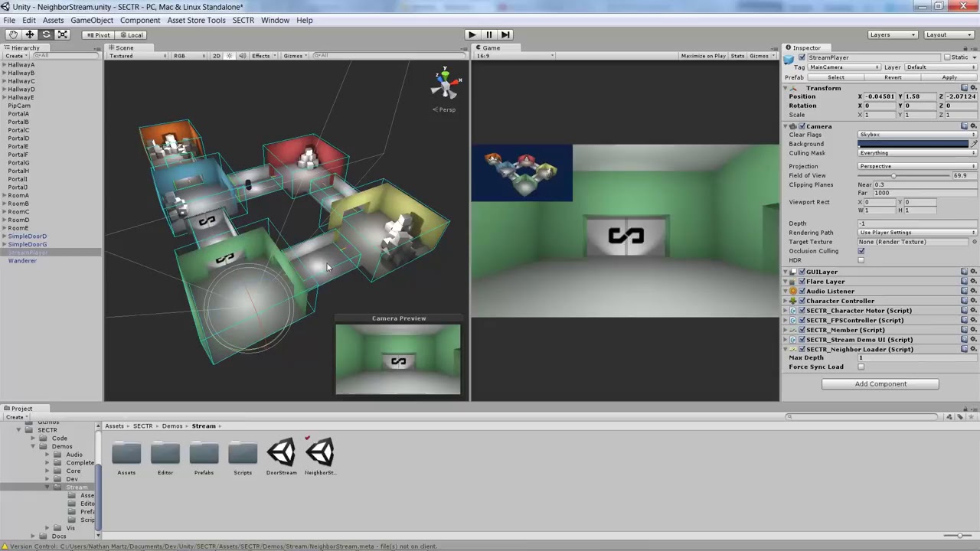Image resolution: width=980 pixels, height=551 pixels.
Task: Open the GameObject menu
Action: pos(92,20)
